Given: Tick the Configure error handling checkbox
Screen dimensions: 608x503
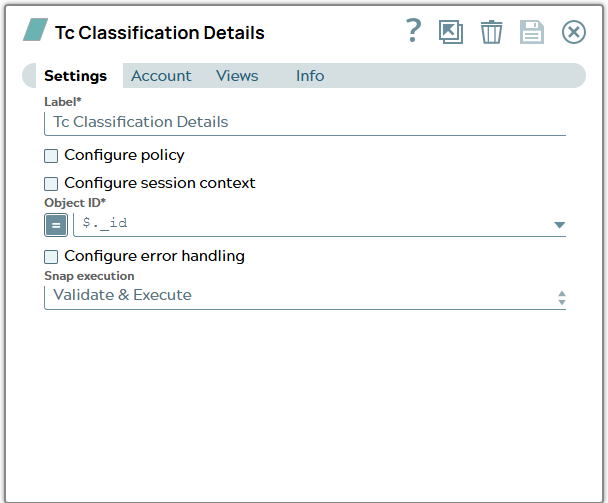Looking at the screenshot, I should (x=51, y=257).
